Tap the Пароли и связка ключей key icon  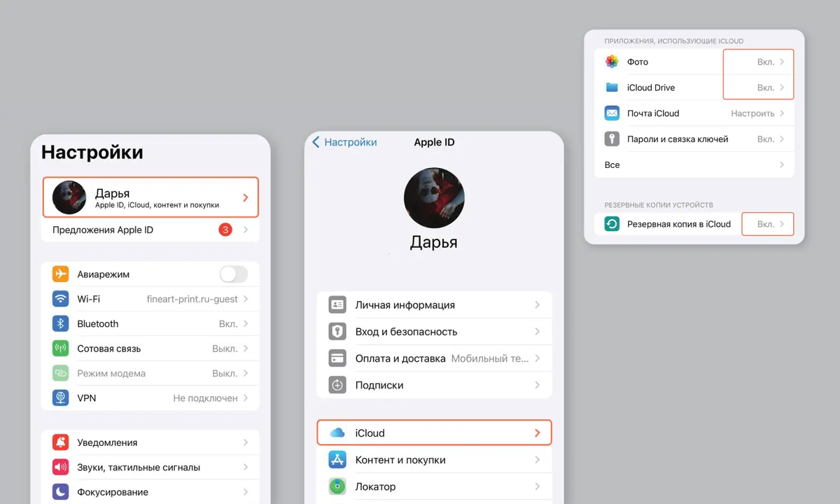pos(612,139)
